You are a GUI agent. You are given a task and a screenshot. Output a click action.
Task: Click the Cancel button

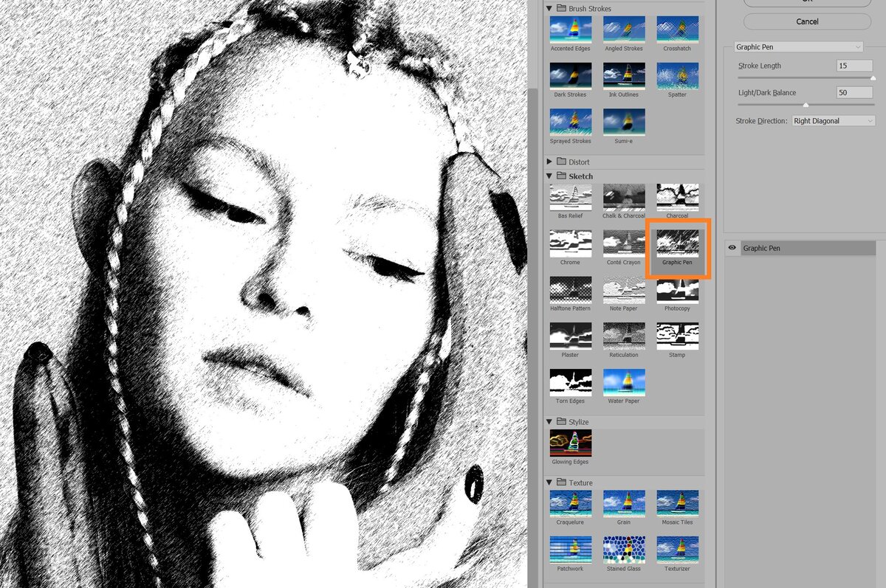coord(807,21)
